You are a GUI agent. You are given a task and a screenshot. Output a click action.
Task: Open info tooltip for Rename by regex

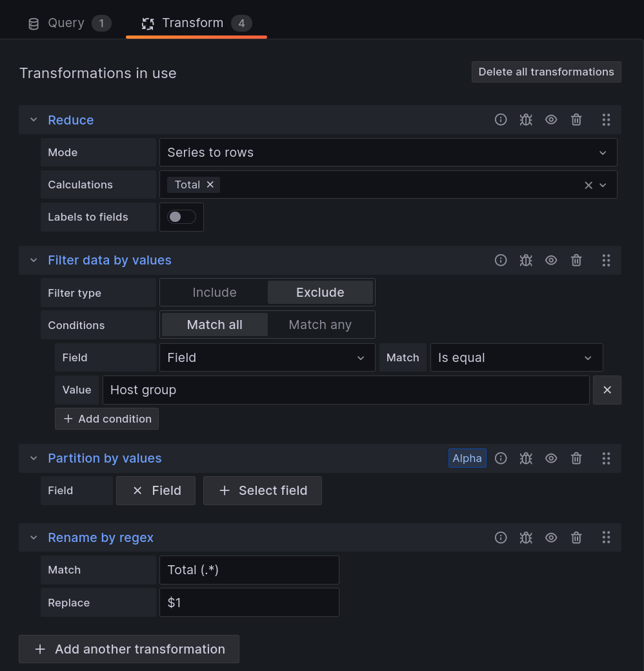(501, 537)
